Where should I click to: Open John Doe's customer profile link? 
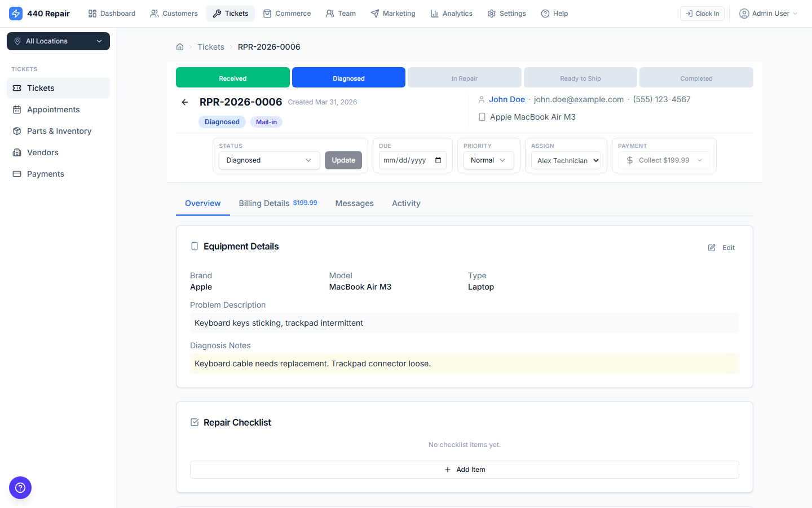(x=507, y=99)
